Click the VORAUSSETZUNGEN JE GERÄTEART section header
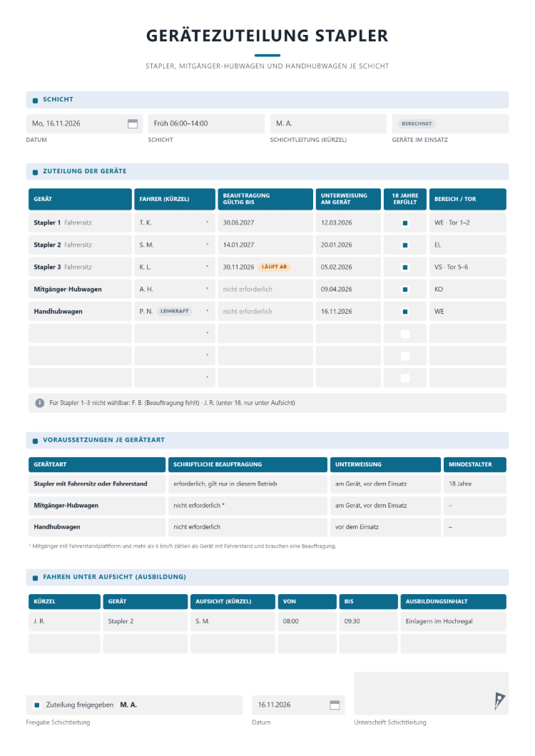535x756 pixels. coord(267,440)
